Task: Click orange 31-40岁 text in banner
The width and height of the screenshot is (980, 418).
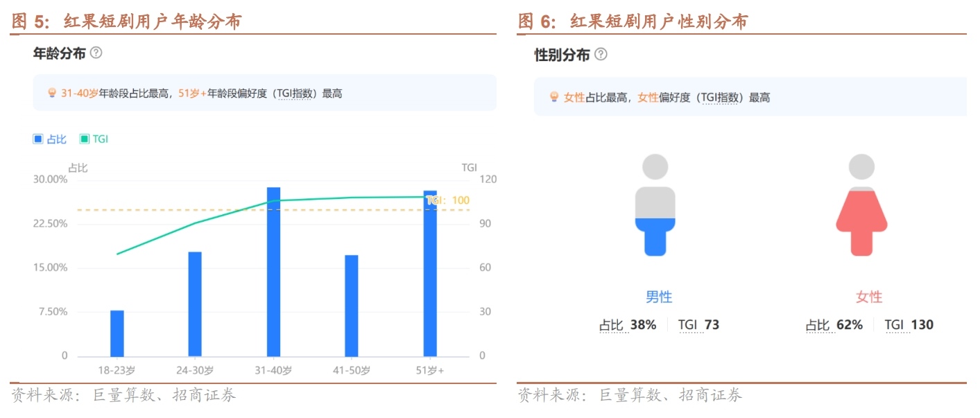Action: [x=80, y=94]
